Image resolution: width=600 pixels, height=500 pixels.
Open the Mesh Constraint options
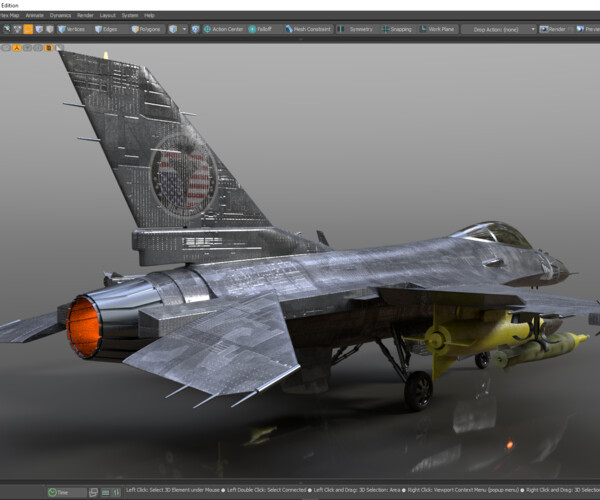tap(308, 29)
